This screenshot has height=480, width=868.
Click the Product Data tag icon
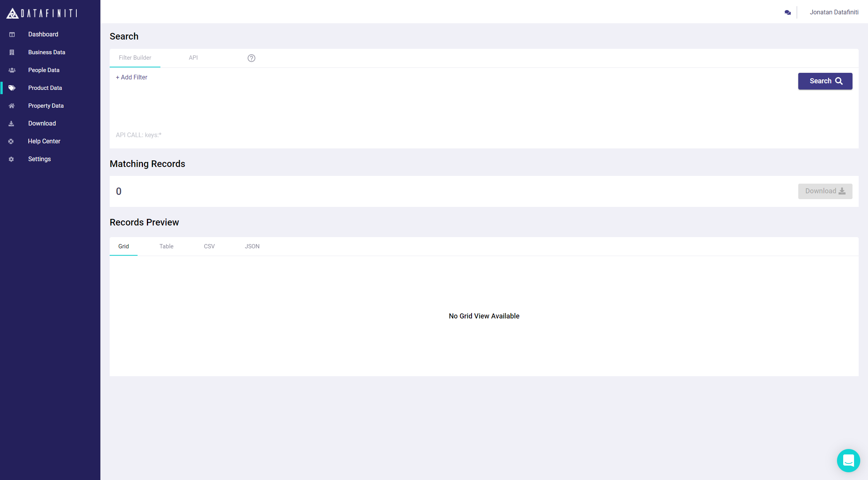point(12,88)
